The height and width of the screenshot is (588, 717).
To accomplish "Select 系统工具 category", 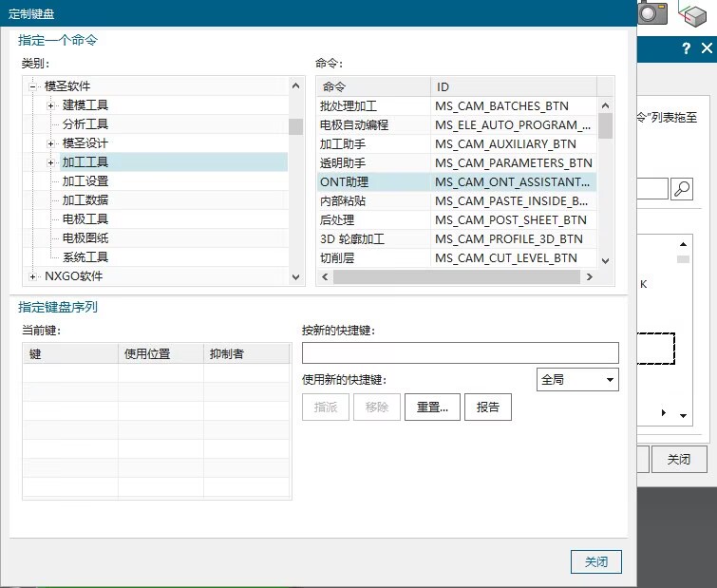I will [85, 257].
